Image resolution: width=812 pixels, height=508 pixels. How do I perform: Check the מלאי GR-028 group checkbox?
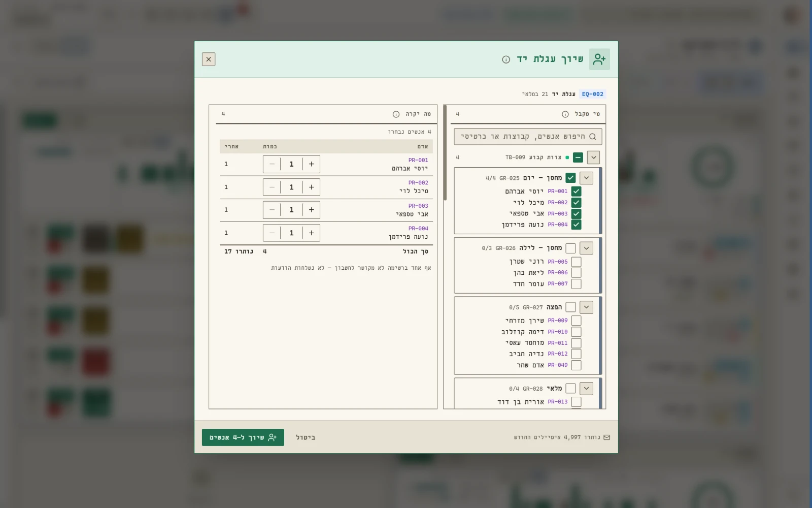point(571,389)
